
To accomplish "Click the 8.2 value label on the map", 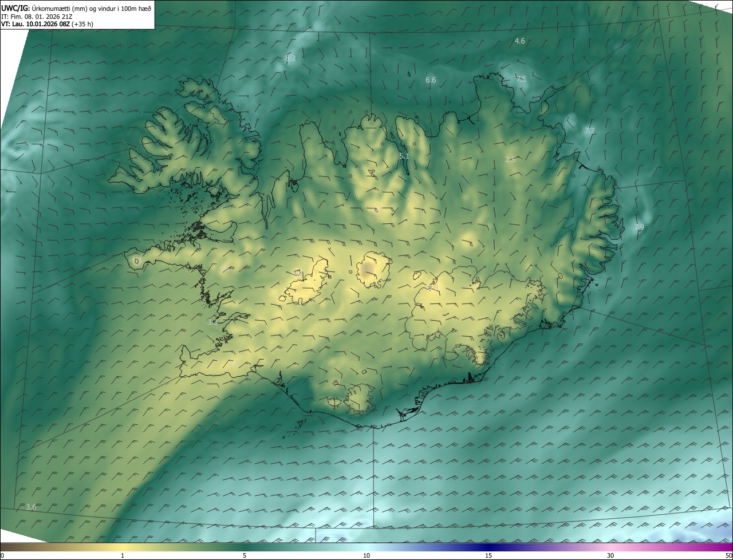I will tap(290, 58).
